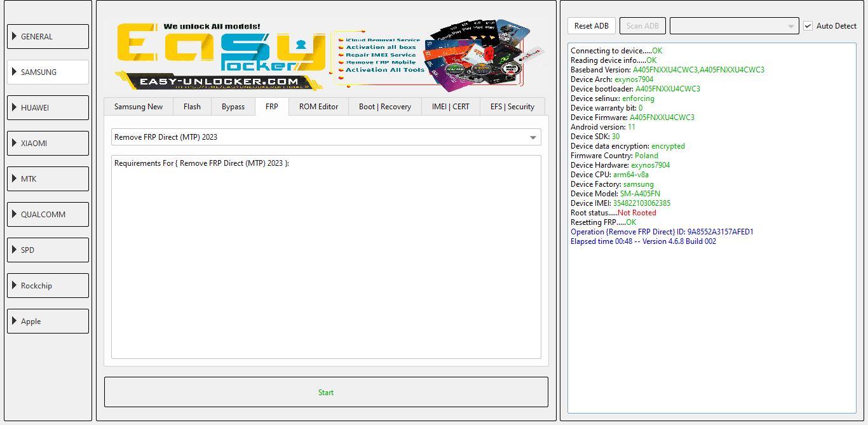
Task: Click the Baseband Version log line
Action: [667, 70]
